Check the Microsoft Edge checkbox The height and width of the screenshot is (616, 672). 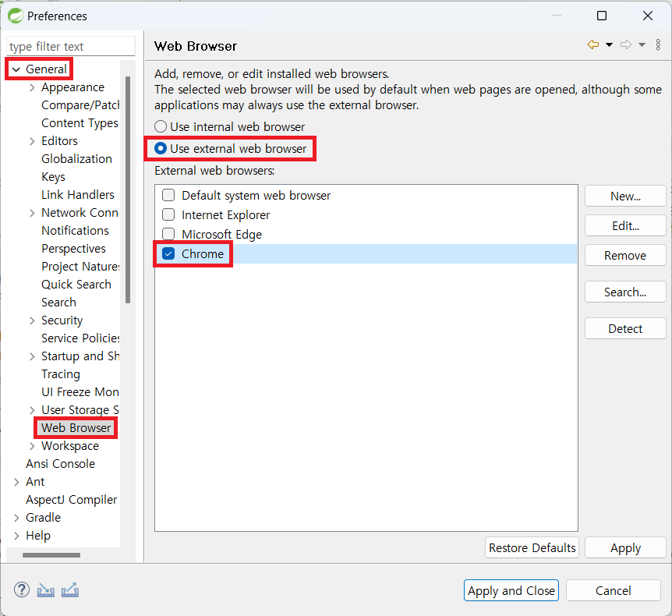point(168,234)
